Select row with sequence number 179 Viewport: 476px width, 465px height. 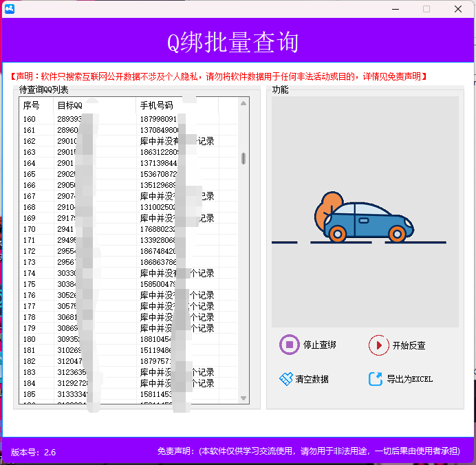click(129, 328)
